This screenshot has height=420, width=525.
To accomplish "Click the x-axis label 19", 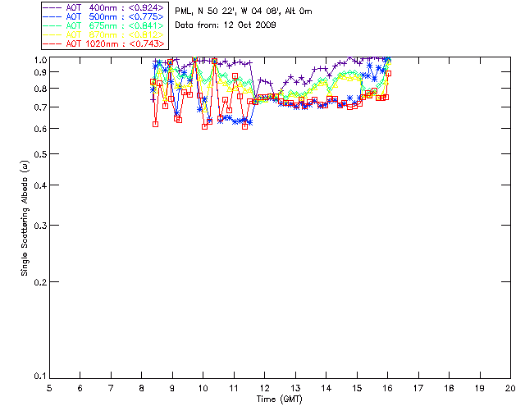I will pos(480,388).
